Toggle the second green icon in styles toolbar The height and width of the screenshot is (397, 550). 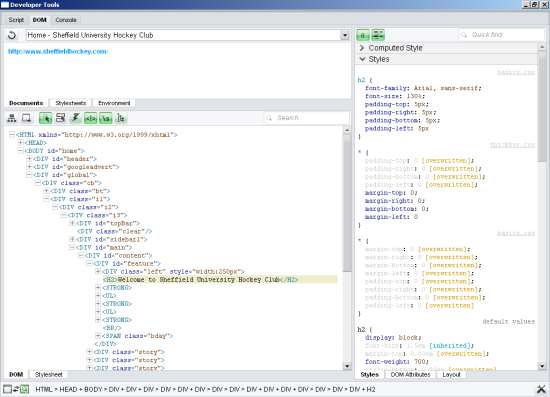pos(378,35)
